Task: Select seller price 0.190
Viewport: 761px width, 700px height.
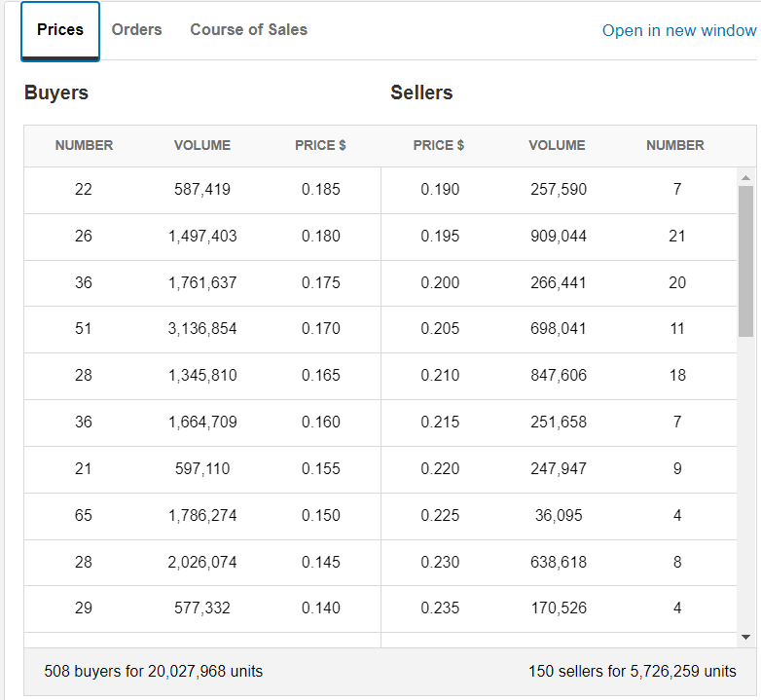Action: pos(440,189)
